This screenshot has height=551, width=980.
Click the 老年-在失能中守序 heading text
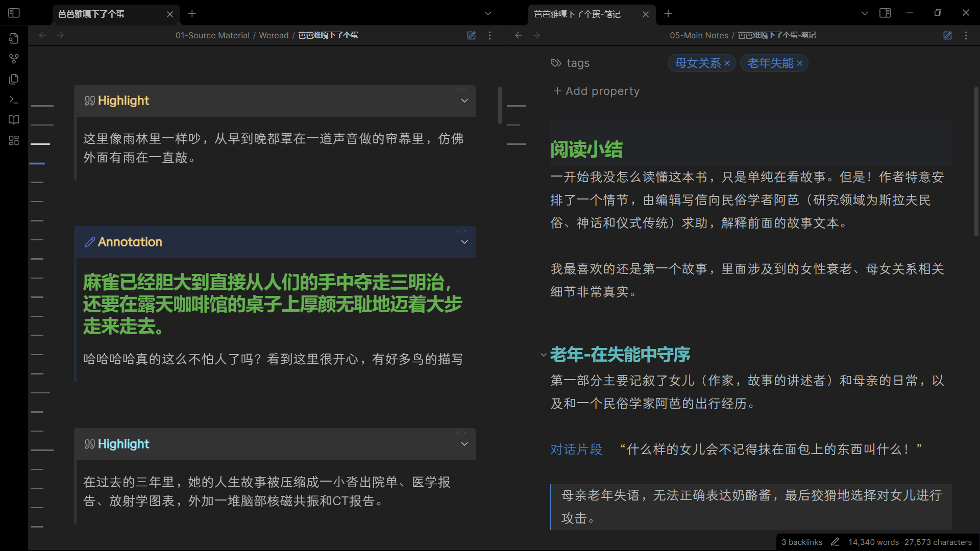[x=620, y=355]
